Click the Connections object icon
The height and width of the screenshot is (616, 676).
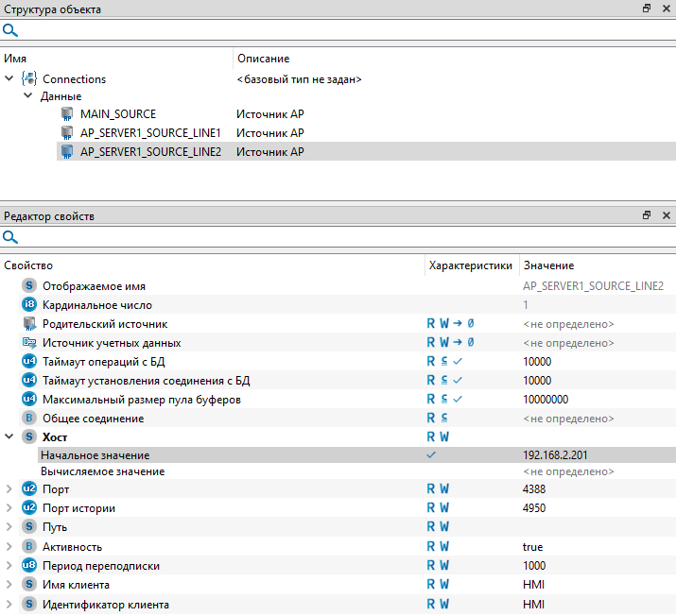point(28,79)
